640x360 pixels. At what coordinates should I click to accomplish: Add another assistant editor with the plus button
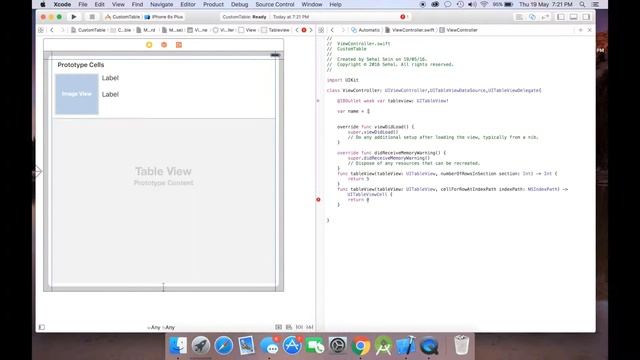tap(580, 30)
